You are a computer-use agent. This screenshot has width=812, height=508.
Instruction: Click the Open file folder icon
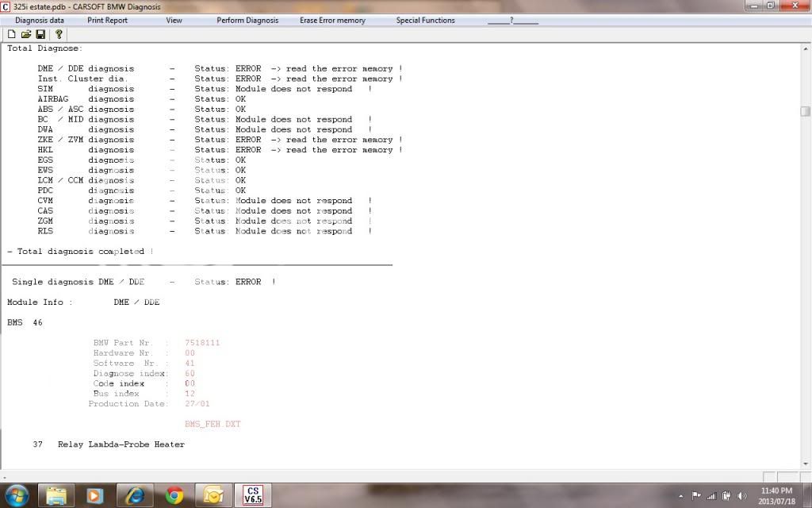[25, 34]
